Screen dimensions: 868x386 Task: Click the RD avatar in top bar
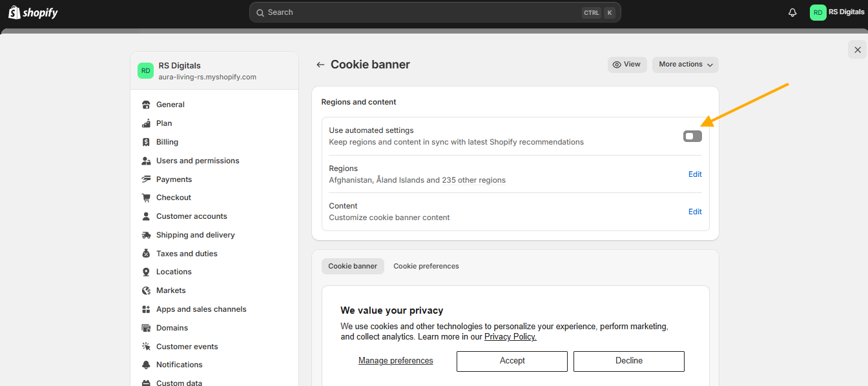tap(818, 12)
